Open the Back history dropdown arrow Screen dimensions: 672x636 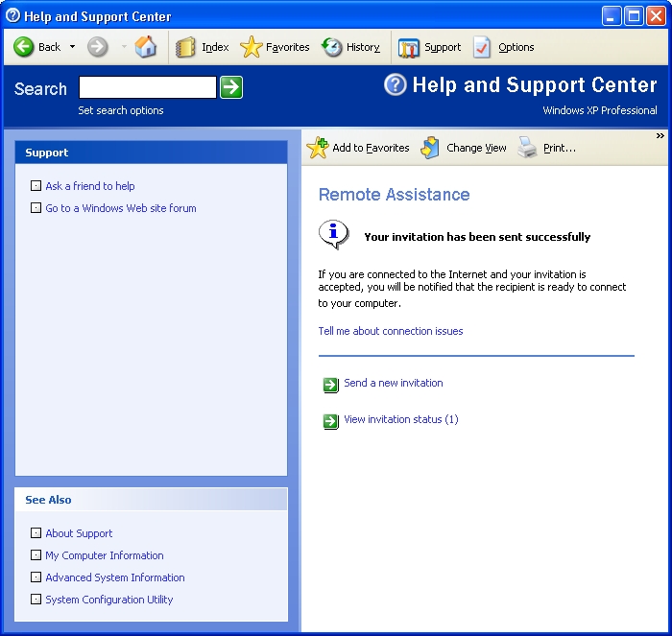(x=72, y=47)
